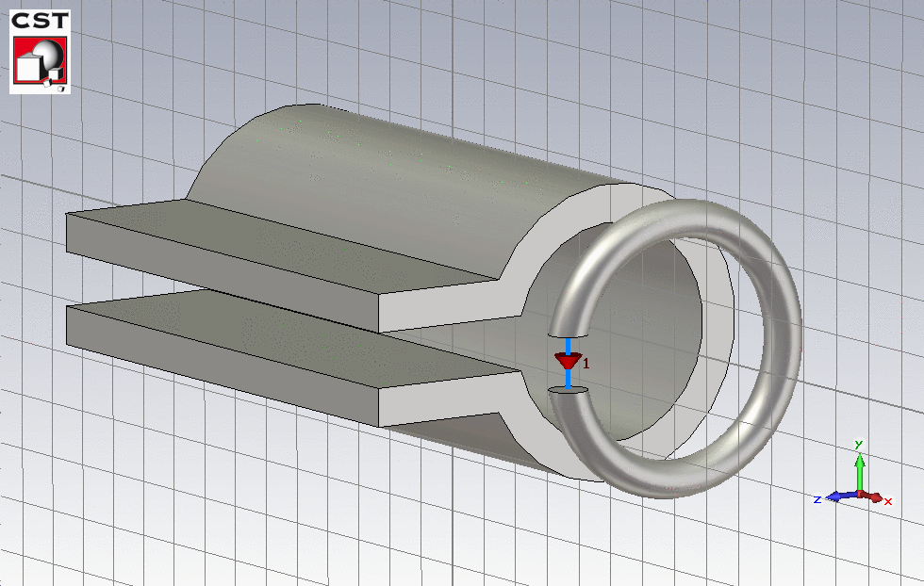924x586 pixels.
Task: Click the CST logo icon
Action: (x=40, y=52)
